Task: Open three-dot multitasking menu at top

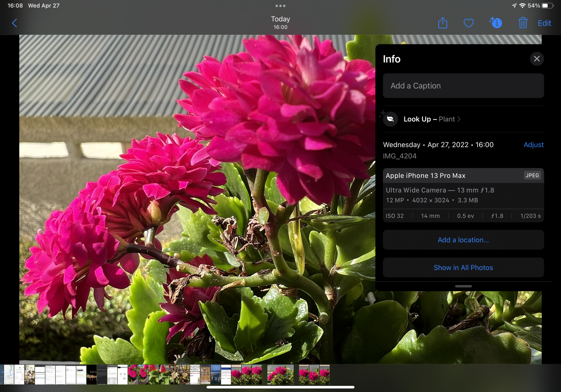Action: pos(280,6)
